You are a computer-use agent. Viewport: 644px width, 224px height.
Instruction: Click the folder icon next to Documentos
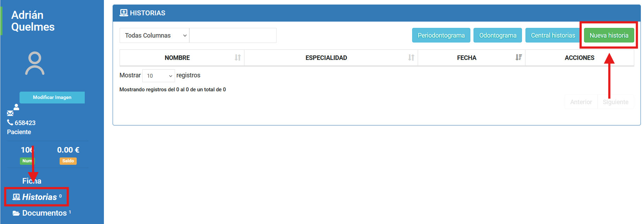16,213
